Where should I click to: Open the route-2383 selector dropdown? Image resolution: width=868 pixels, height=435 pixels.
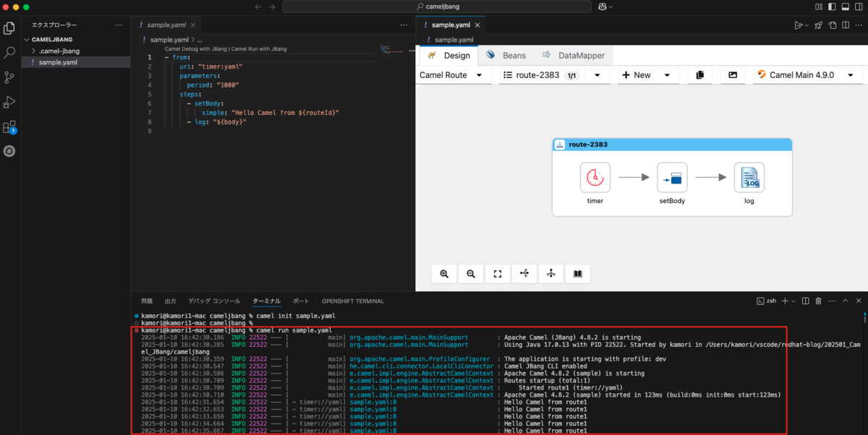click(597, 75)
